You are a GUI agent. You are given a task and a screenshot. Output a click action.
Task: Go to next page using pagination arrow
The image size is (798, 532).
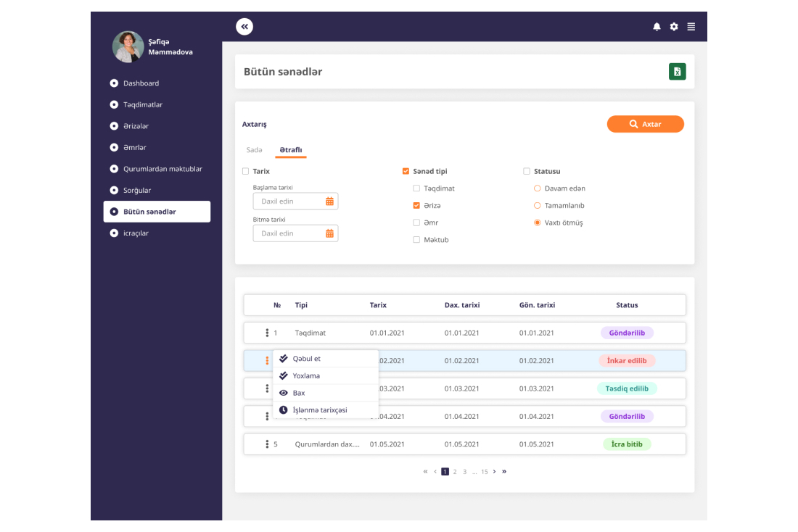(x=494, y=472)
